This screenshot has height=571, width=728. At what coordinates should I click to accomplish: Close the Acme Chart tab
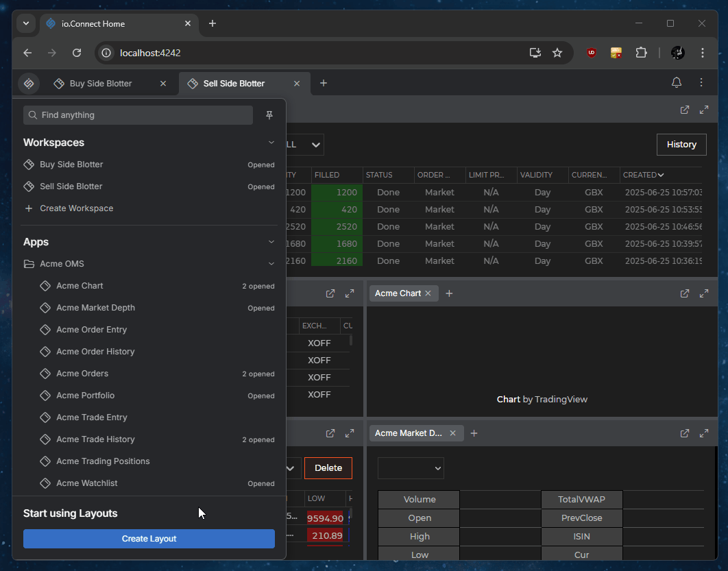[x=428, y=293]
